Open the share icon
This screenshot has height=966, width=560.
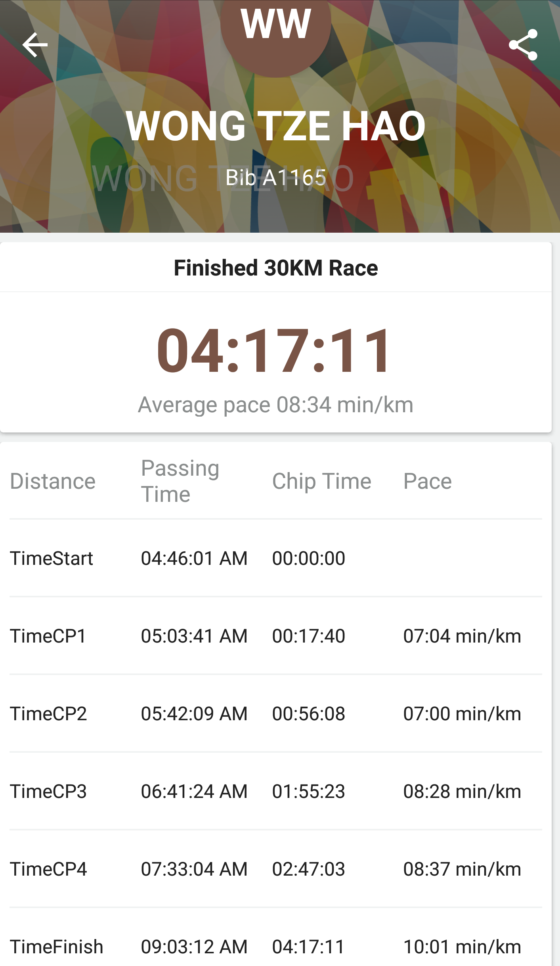coord(523,45)
